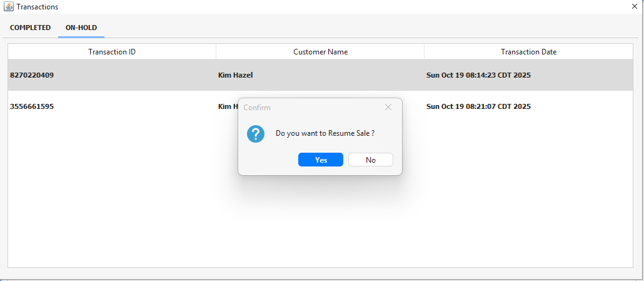
Task: Choose No in the Confirm dialog
Action: coord(370,160)
